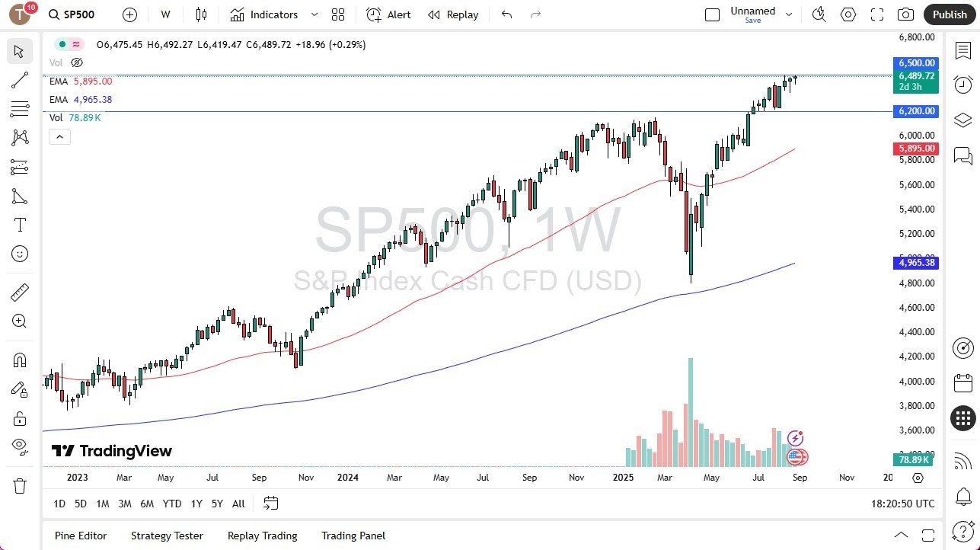Select the zoom-in tool
This screenshot has height=550, width=980.
(19, 321)
